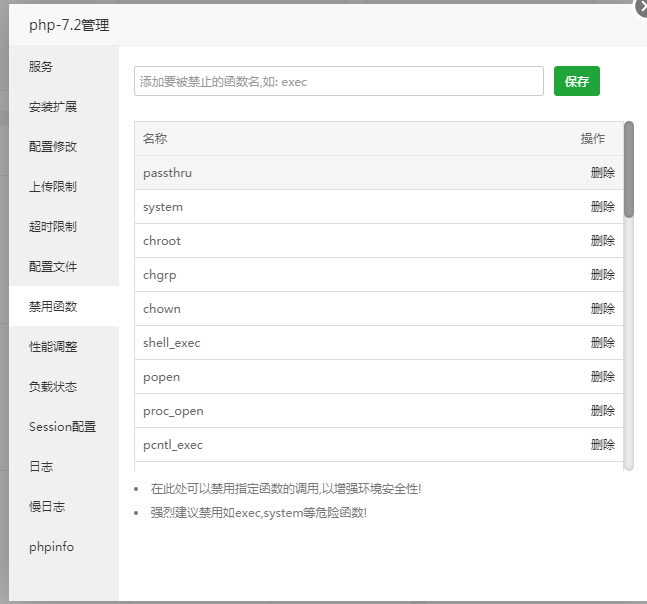Delete the proc_open function entry

(x=602, y=411)
